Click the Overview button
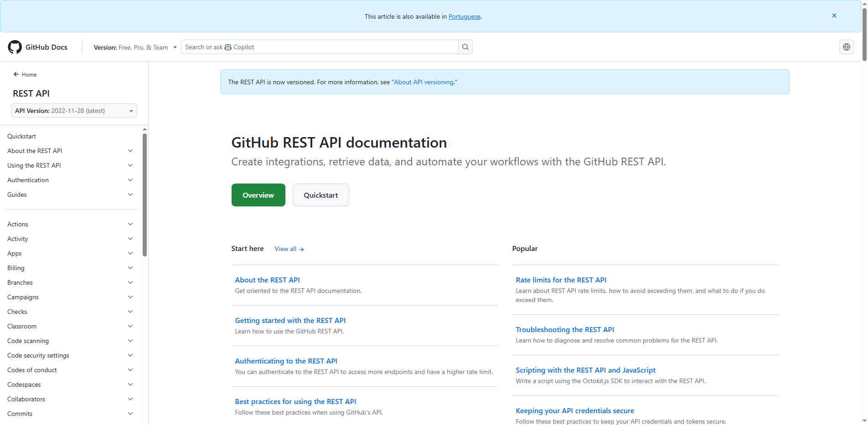This screenshot has width=868, height=425. (258, 195)
